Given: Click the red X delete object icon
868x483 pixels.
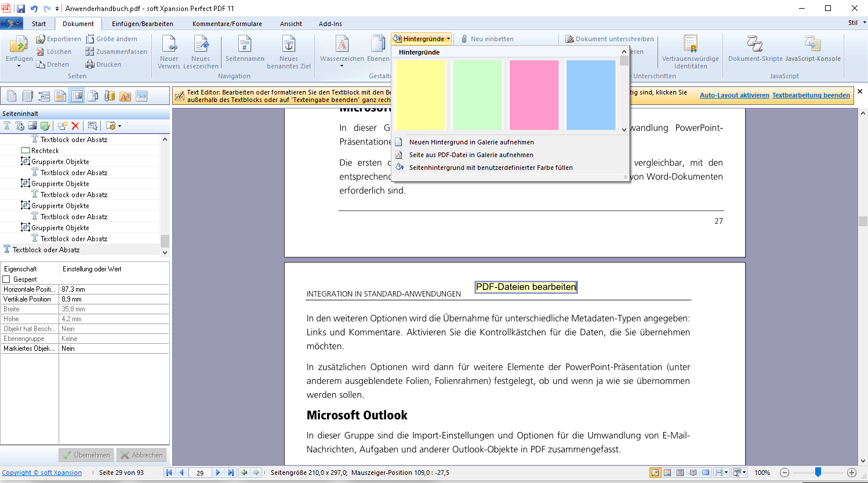Looking at the screenshot, I should (x=75, y=126).
